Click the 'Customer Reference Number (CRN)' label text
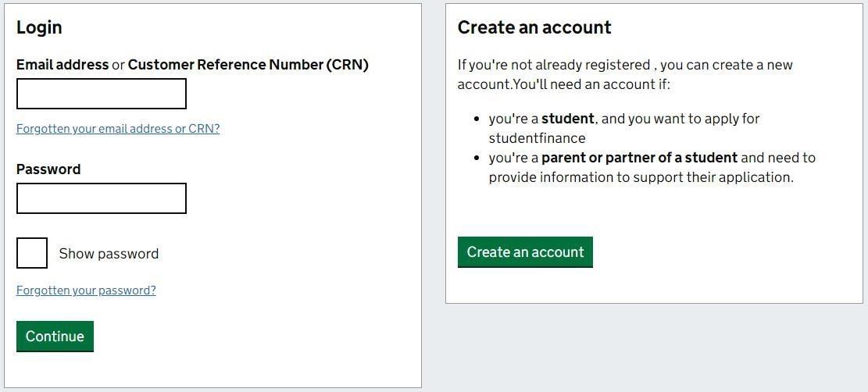Screen dimensions: 868x392 (x=248, y=65)
